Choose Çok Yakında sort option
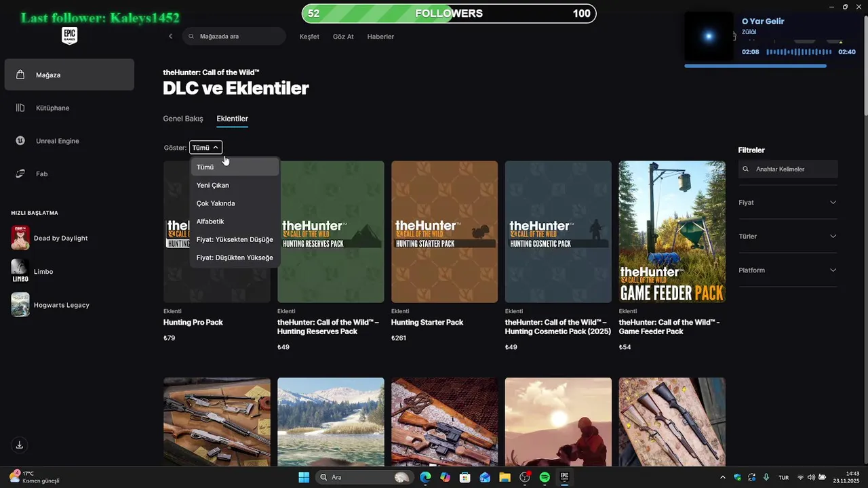Viewport: 868px width, 488px height. (235, 203)
